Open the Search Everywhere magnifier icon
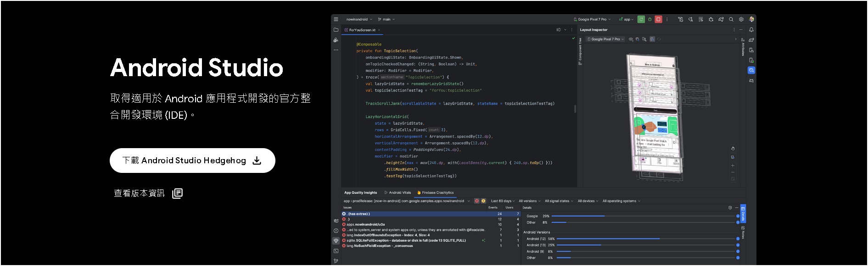The height and width of the screenshot is (266, 868). coord(731,19)
